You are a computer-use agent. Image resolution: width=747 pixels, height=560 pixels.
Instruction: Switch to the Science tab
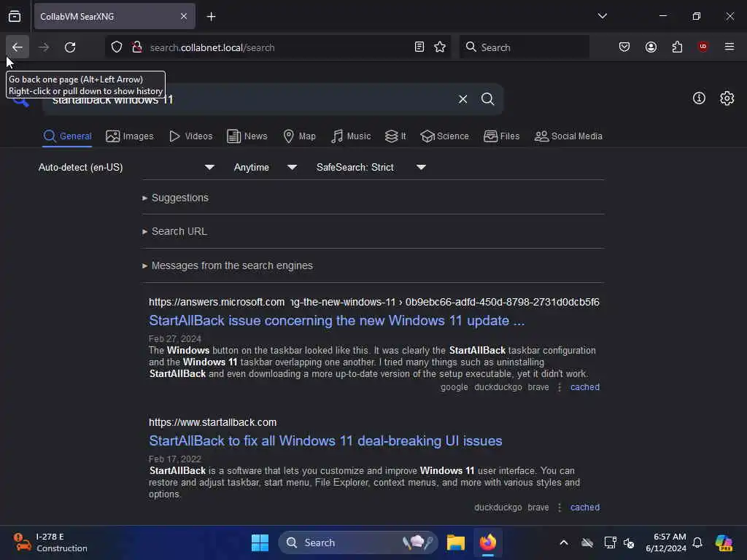pos(444,136)
